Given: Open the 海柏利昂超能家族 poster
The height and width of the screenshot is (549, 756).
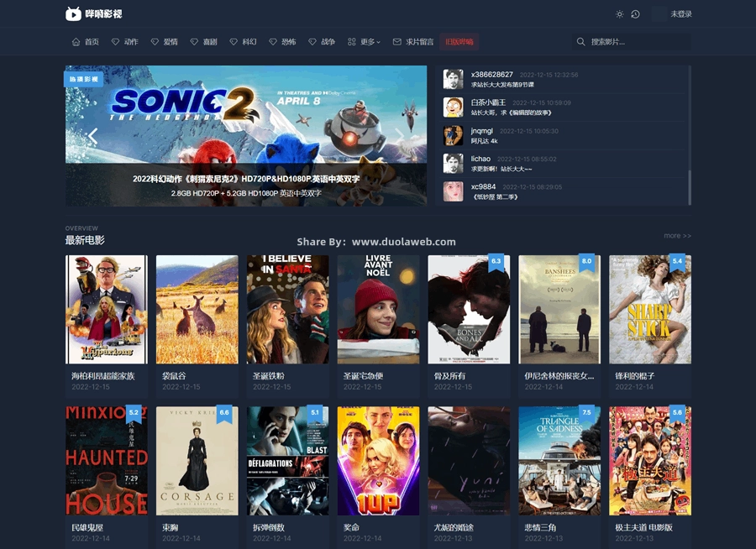Looking at the screenshot, I should click(107, 310).
